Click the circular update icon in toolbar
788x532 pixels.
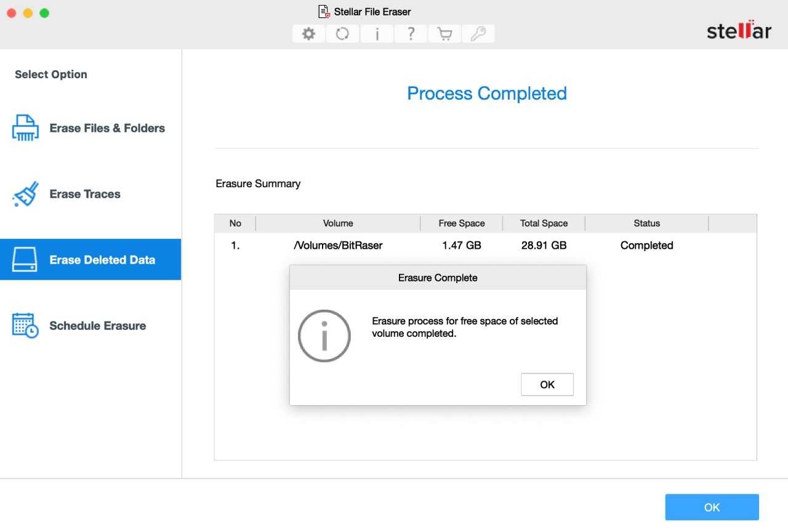pyautogui.click(x=343, y=34)
